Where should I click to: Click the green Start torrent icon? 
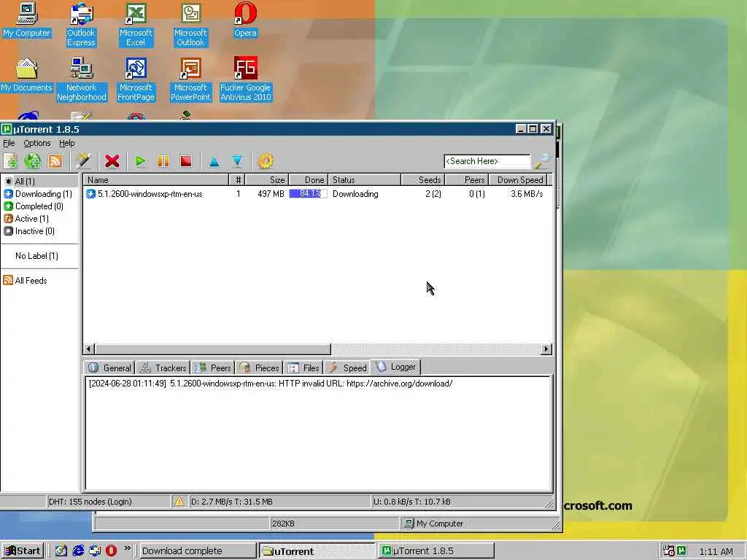[x=140, y=161]
